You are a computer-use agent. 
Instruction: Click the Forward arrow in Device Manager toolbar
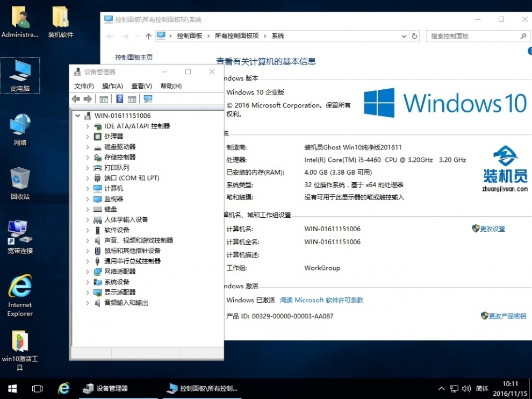point(88,99)
